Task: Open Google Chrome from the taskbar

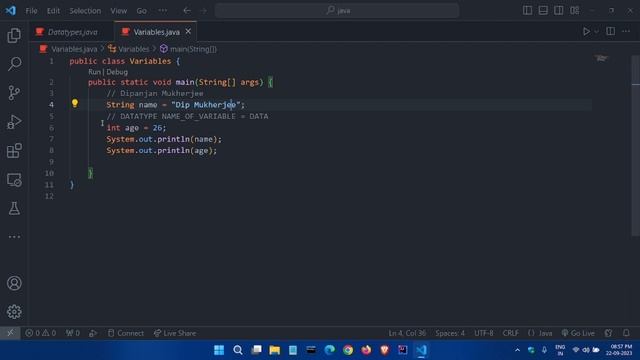Action: pos(348,350)
